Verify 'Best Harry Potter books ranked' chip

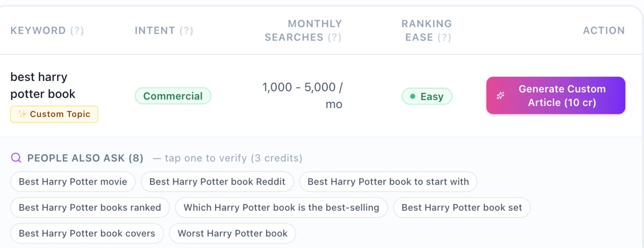pos(90,208)
